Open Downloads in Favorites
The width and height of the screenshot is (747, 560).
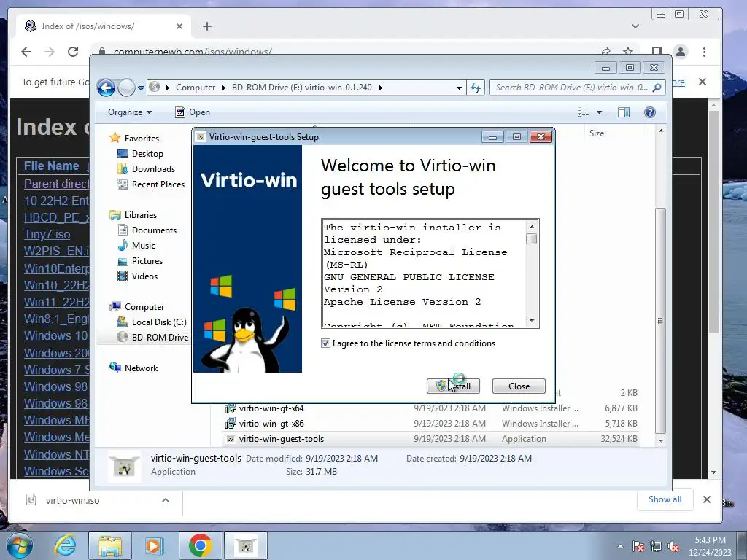click(153, 169)
